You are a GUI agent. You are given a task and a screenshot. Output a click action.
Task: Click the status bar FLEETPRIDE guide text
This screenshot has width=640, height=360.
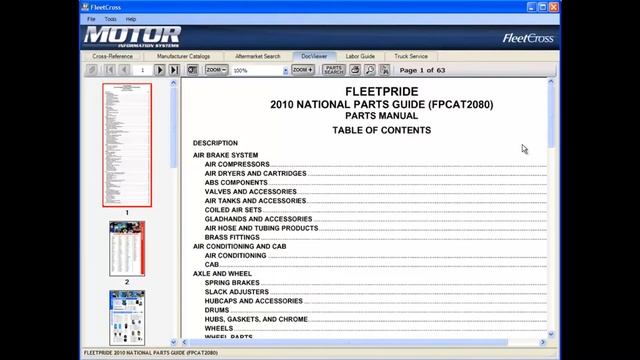pyautogui.click(x=151, y=353)
